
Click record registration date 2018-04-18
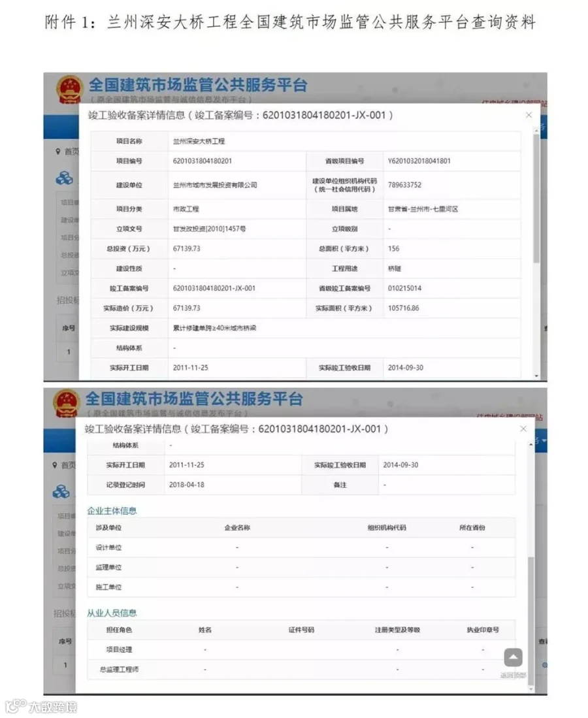pyautogui.click(x=186, y=485)
